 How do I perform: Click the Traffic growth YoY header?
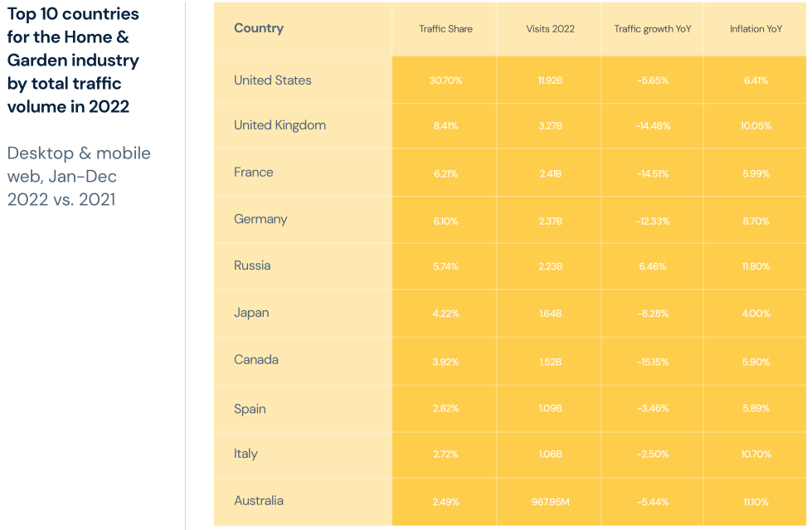pyautogui.click(x=653, y=29)
